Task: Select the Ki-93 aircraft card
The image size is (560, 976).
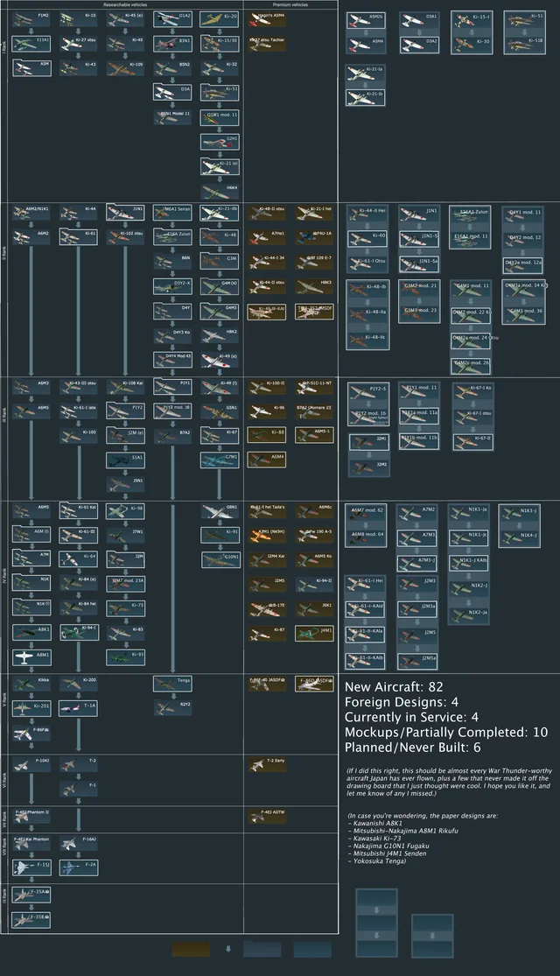Action: [125, 657]
